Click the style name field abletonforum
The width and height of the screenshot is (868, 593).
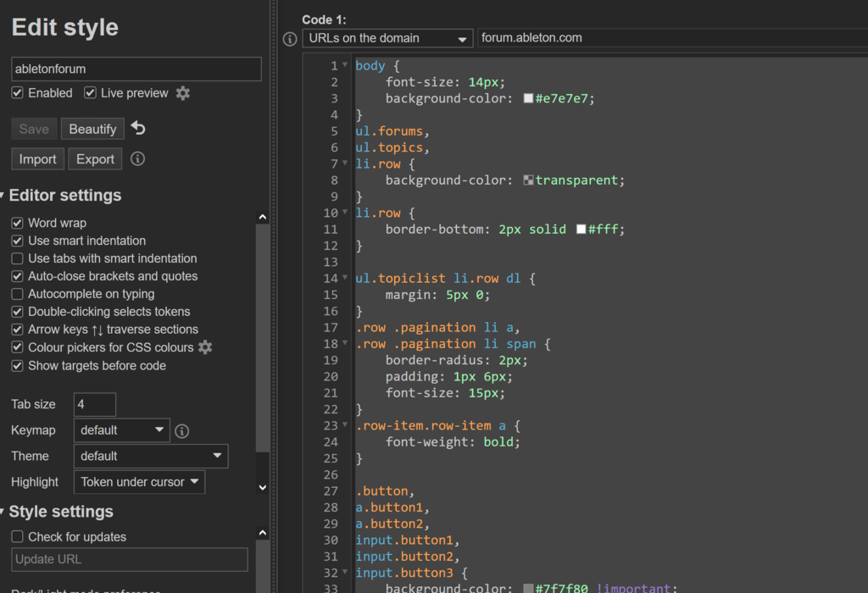click(136, 69)
